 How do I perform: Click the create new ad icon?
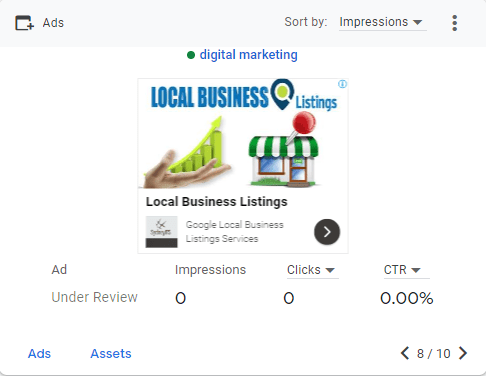tap(24, 23)
